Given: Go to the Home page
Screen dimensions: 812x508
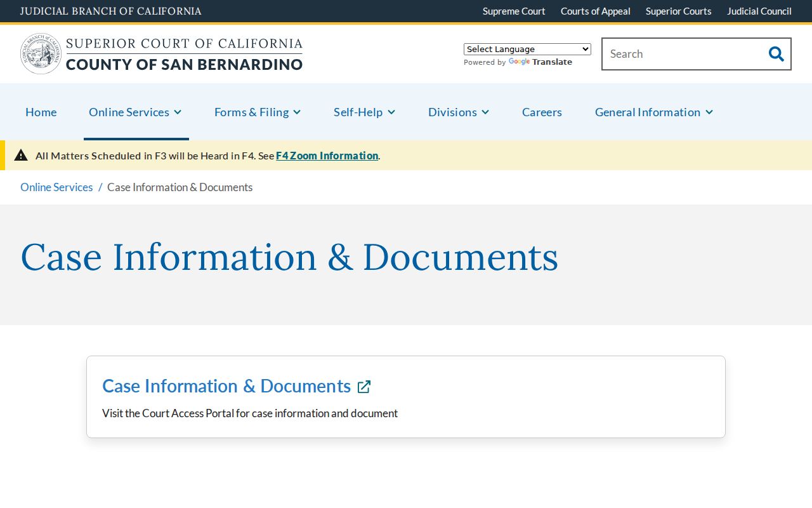Looking at the screenshot, I should coord(41,112).
